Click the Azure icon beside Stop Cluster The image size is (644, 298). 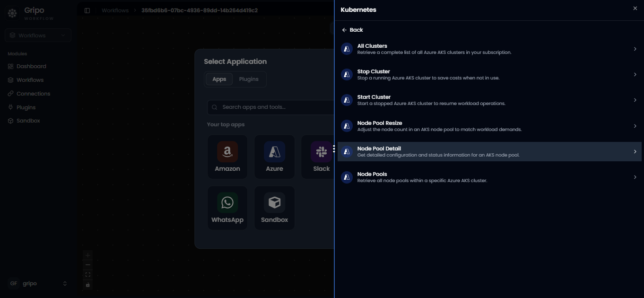pos(347,74)
